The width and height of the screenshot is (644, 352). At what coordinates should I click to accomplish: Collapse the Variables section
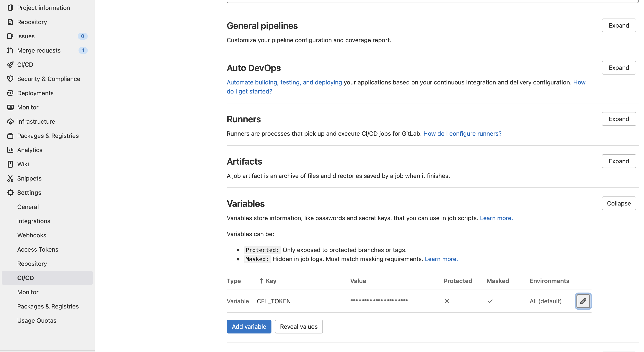(x=618, y=203)
